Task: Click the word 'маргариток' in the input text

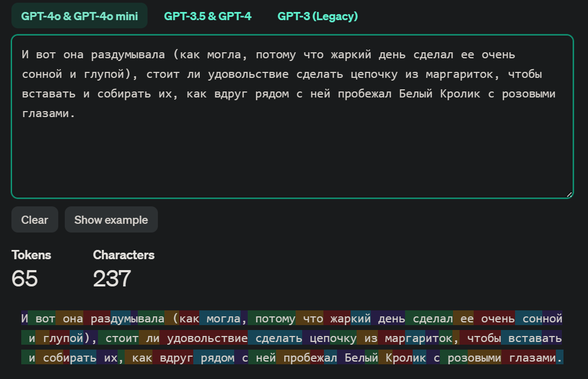Action: 460,74
